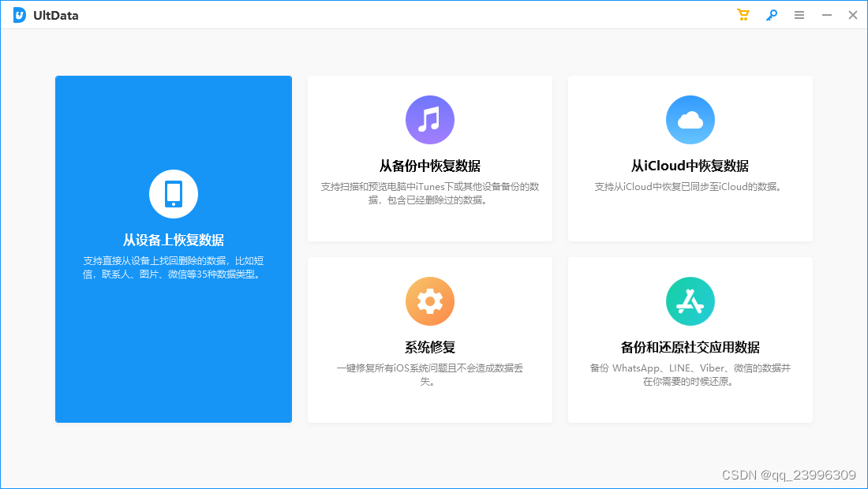Select 从备份中恢复数据 title
This screenshot has height=489, width=868.
click(x=429, y=166)
